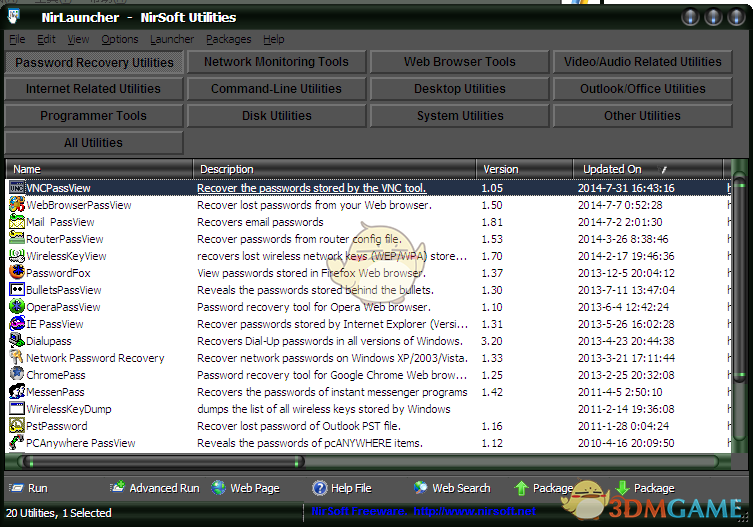The width and height of the screenshot is (753, 527).
Task: Click the WirelessKeyView icon
Action: (17, 256)
